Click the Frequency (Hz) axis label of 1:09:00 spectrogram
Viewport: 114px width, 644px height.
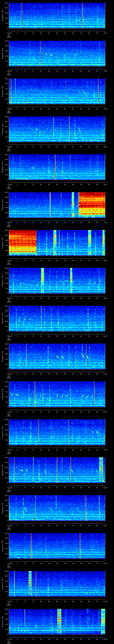[x=3, y=318]
